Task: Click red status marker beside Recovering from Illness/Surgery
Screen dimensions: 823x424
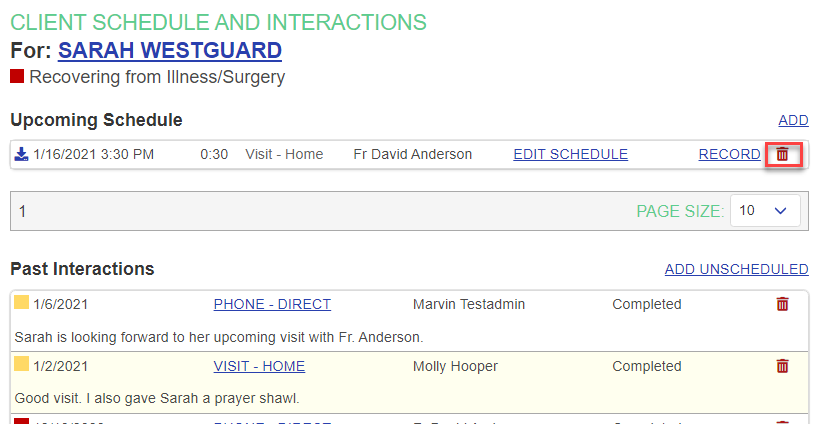Action: pos(17,76)
